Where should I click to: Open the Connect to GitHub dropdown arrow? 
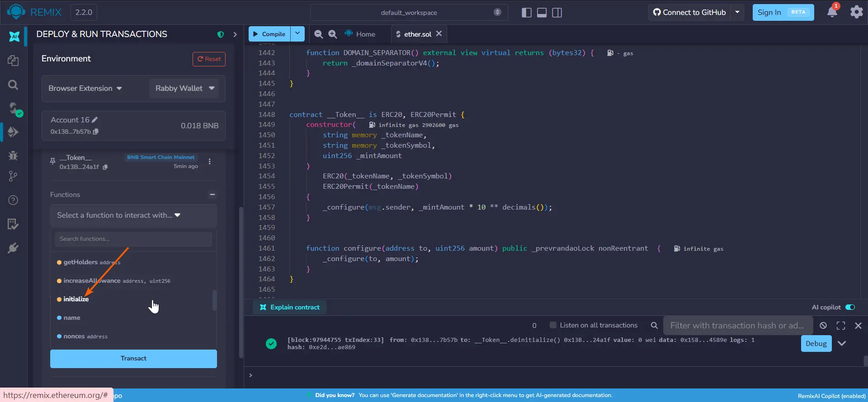coord(737,13)
